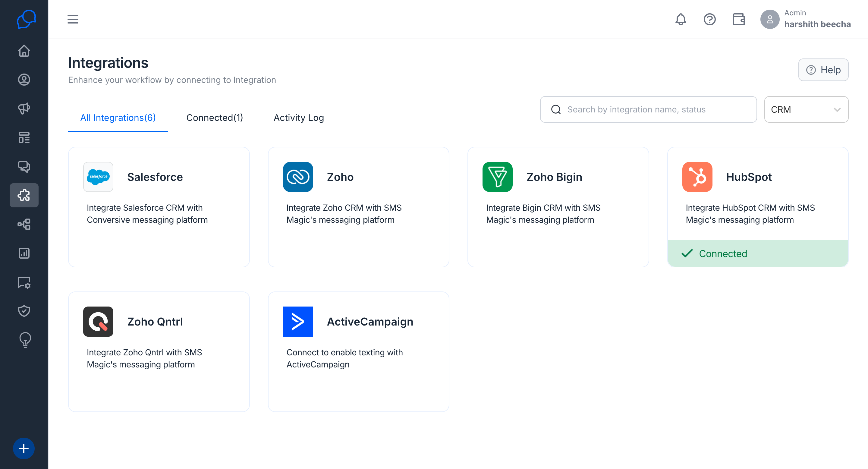Click the harshith beecha account name

[817, 24]
